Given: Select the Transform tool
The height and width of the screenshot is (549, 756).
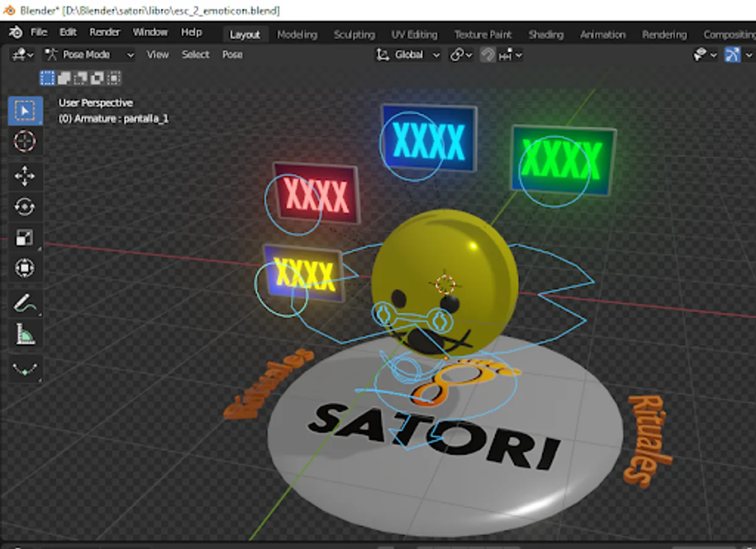Looking at the screenshot, I should 24,268.
